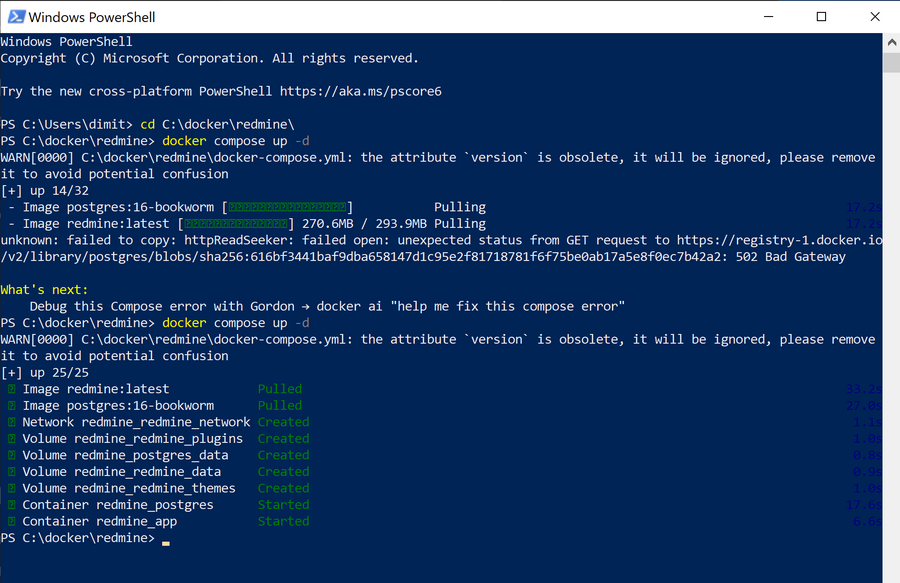Click the registry-1.docker.io URL in the error
Viewport: 900px width, 583px height.
click(779, 240)
